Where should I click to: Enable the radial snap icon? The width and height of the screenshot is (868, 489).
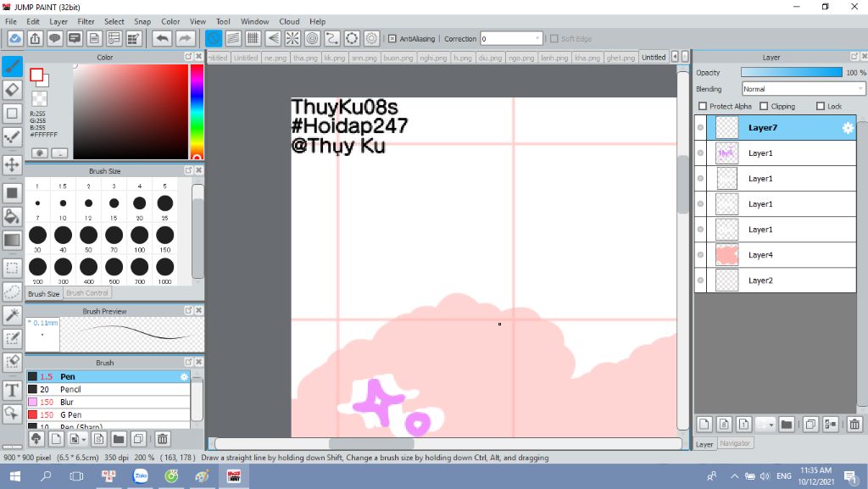(x=292, y=39)
